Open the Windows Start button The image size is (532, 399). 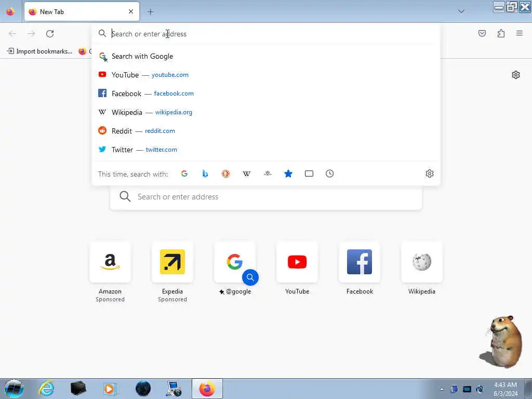coord(14,389)
